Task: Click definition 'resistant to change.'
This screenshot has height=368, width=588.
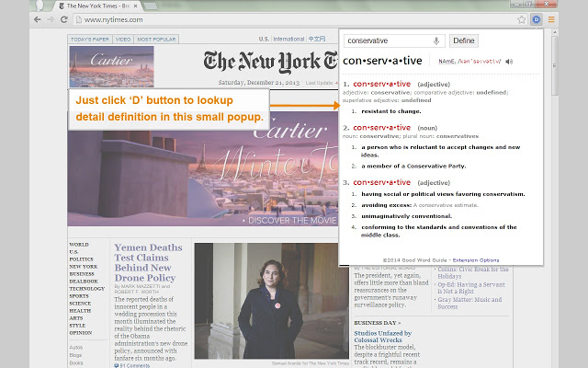Action: pos(391,111)
